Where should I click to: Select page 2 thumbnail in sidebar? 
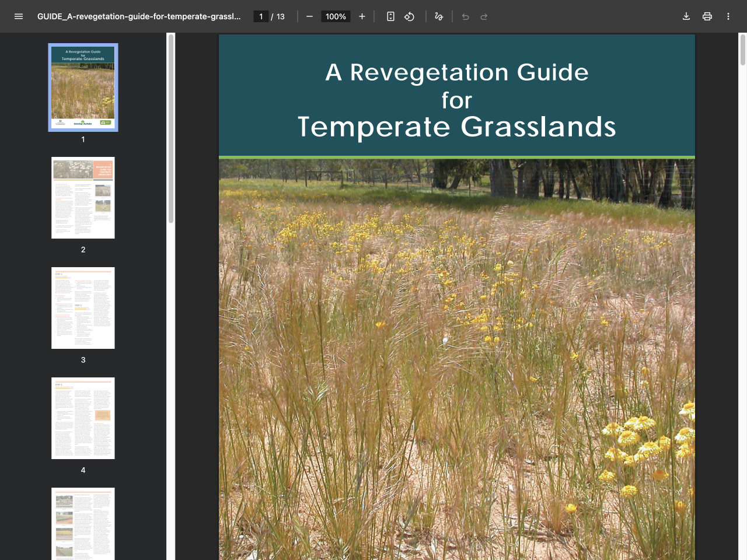pyautogui.click(x=83, y=197)
